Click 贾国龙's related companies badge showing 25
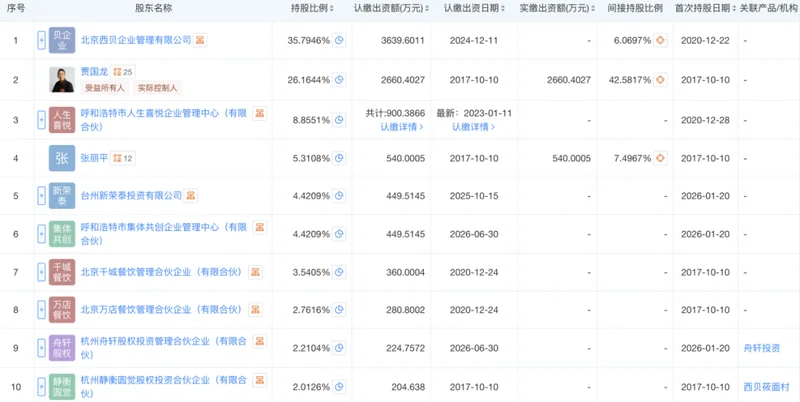This screenshot has width=800, height=402. pos(123,72)
